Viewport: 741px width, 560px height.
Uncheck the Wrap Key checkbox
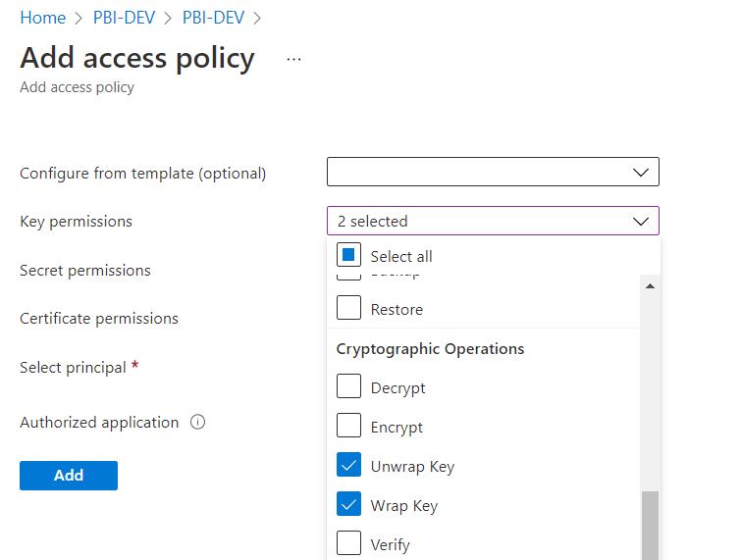click(x=349, y=505)
